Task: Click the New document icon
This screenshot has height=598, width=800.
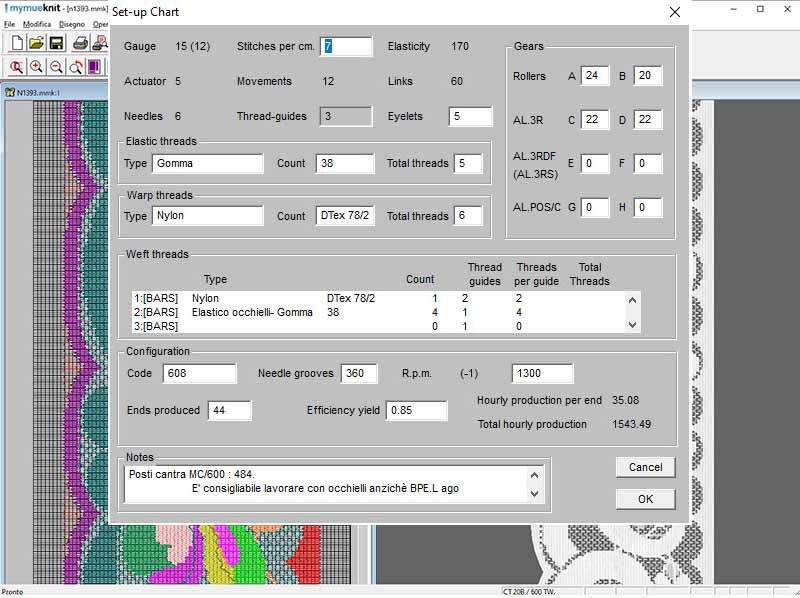Action: (x=17, y=43)
